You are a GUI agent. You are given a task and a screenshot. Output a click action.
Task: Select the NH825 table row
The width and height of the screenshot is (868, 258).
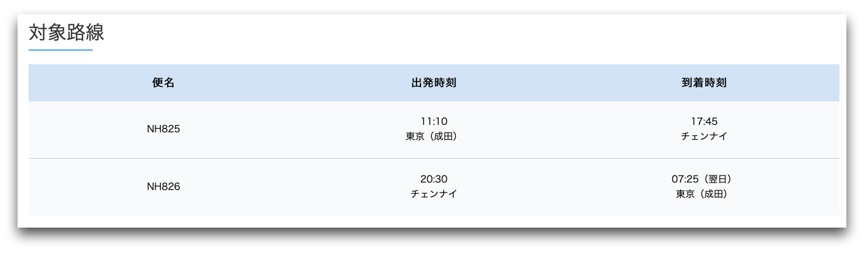434,130
